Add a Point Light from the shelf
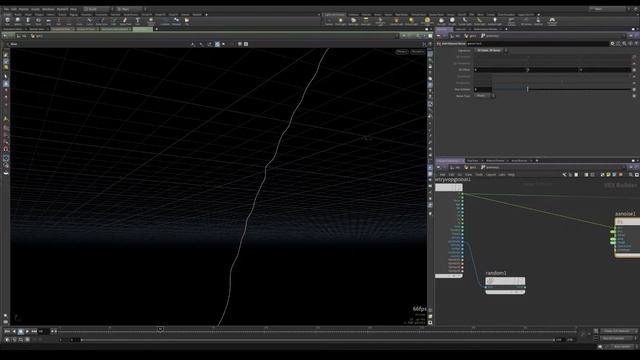This screenshot has height=360, width=640. click(x=341, y=21)
